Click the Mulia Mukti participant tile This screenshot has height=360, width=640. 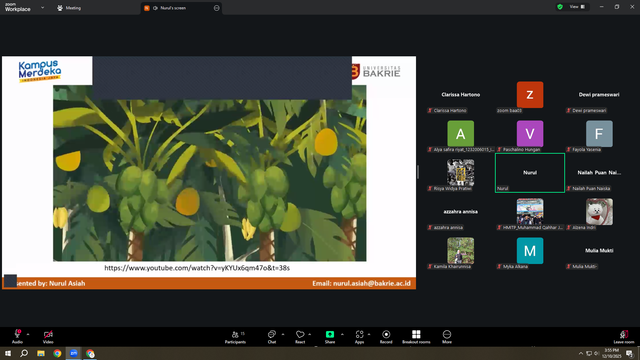[599, 251]
